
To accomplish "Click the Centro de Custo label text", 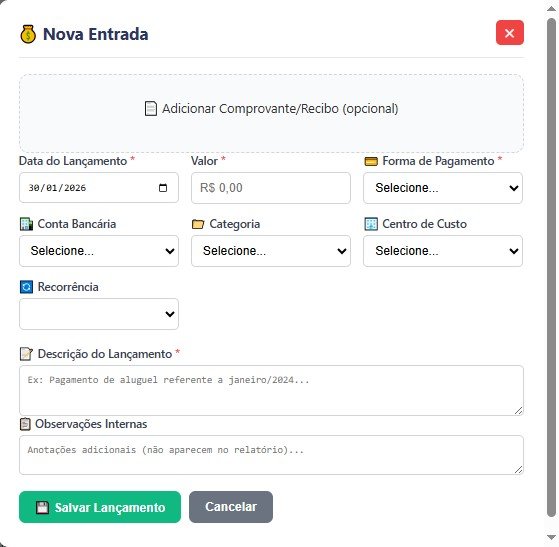I will pyautogui.click(x=425, y=224).
